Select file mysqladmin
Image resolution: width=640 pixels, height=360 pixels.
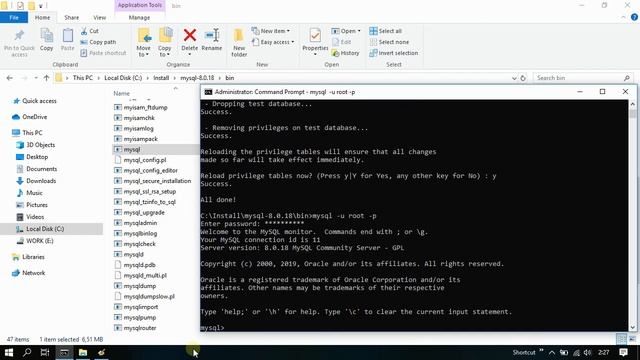click(140, 223)
